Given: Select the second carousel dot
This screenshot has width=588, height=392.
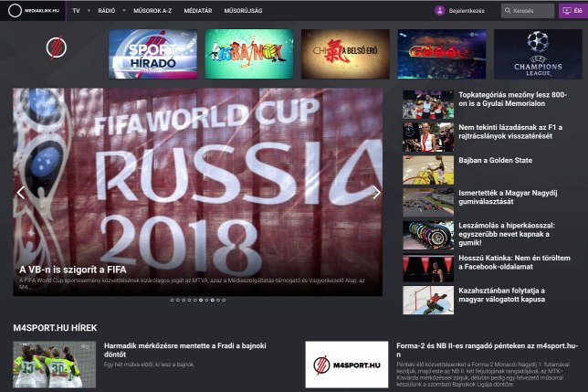Looking at the screenshot, I should pos(178,300).
